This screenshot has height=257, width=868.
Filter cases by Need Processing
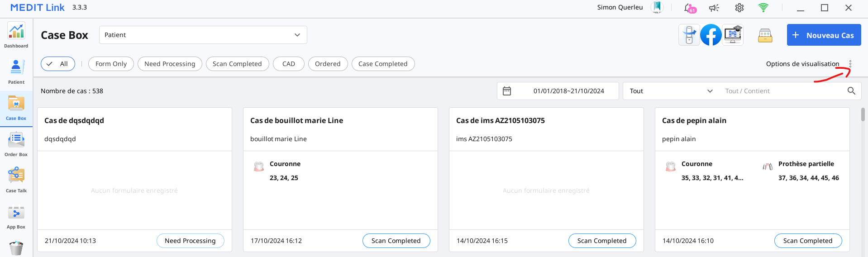(x=170, y=64)
